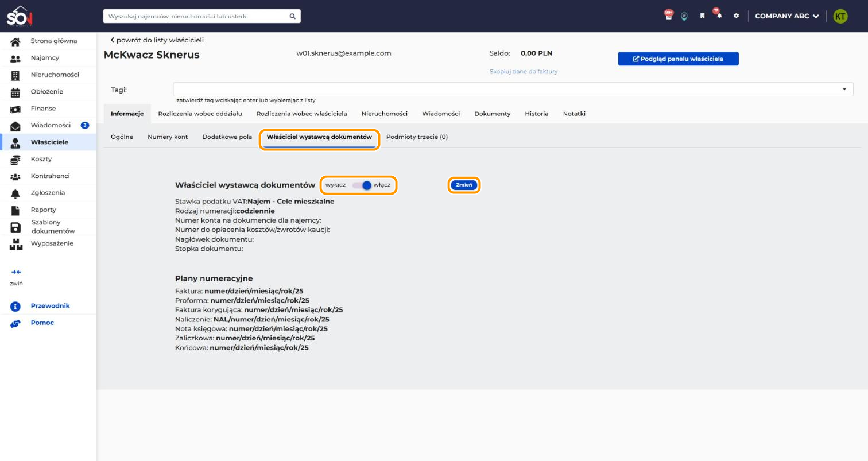Open the Dokumenty tab

492,114
